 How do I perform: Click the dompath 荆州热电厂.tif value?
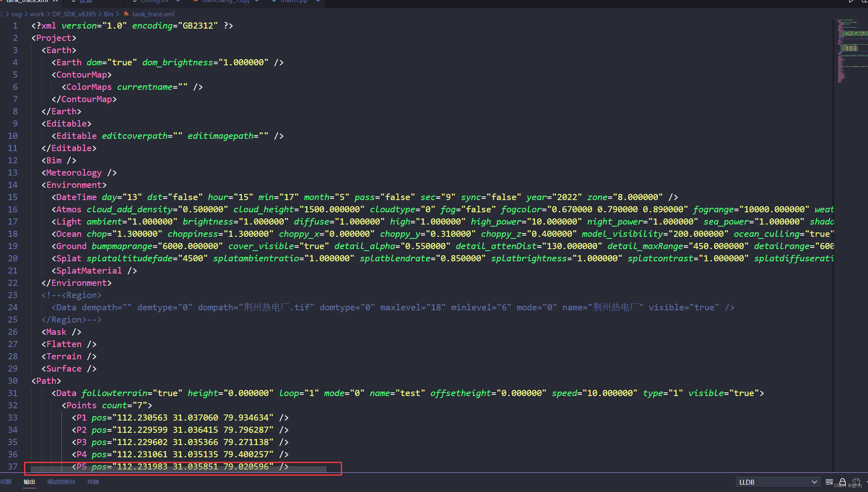pos(277,307)
